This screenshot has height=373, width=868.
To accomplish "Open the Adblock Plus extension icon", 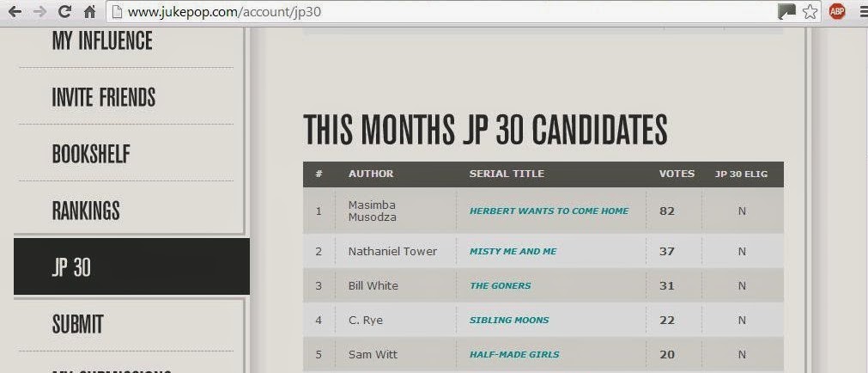I will pos(837,12).
